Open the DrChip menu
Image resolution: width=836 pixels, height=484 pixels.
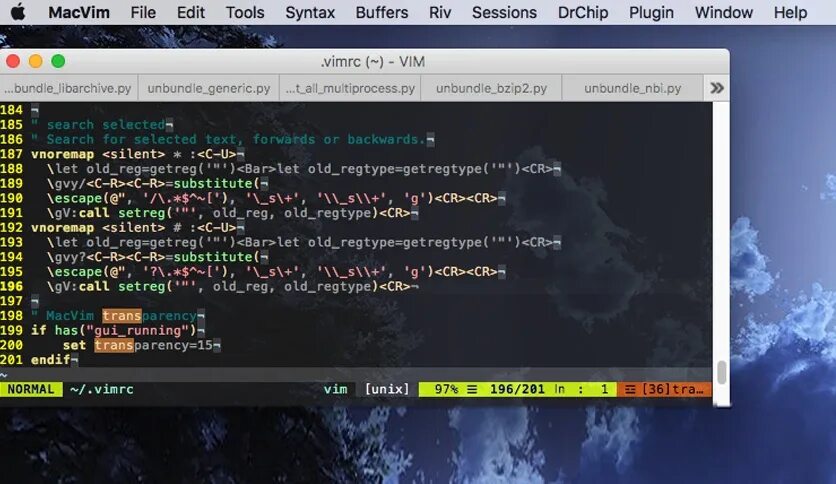tap(583, 12)
